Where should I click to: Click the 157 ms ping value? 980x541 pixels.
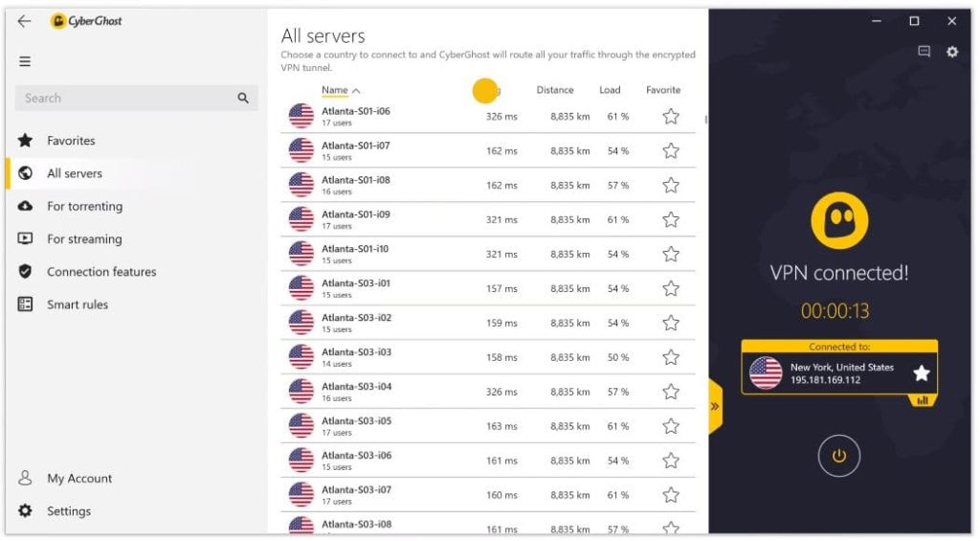(x=501, y=288)
